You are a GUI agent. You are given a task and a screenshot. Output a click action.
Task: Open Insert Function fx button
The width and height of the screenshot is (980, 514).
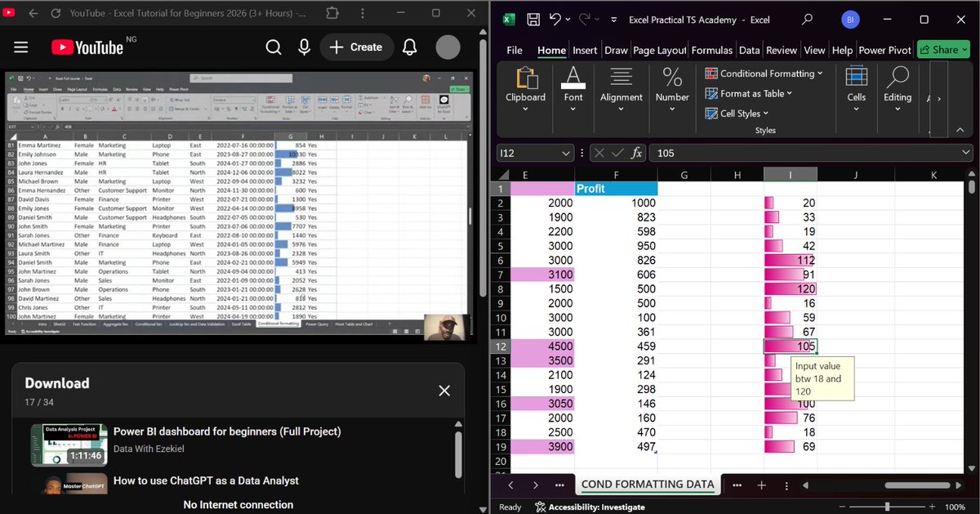coord(637,153)
